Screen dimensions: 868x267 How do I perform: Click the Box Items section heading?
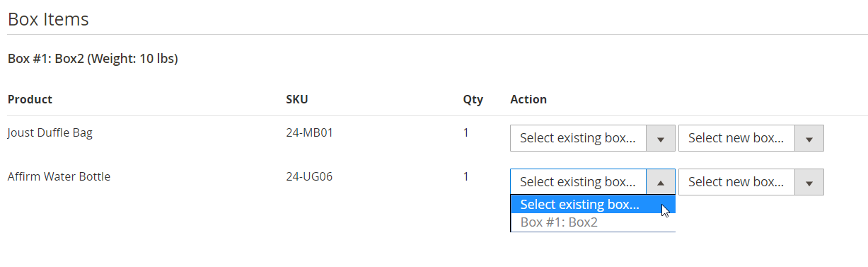[48, 19]
